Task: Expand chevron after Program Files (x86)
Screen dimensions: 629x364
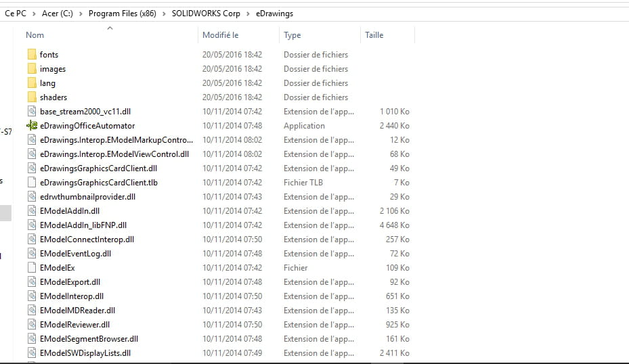Action: [x=164, y=14]
